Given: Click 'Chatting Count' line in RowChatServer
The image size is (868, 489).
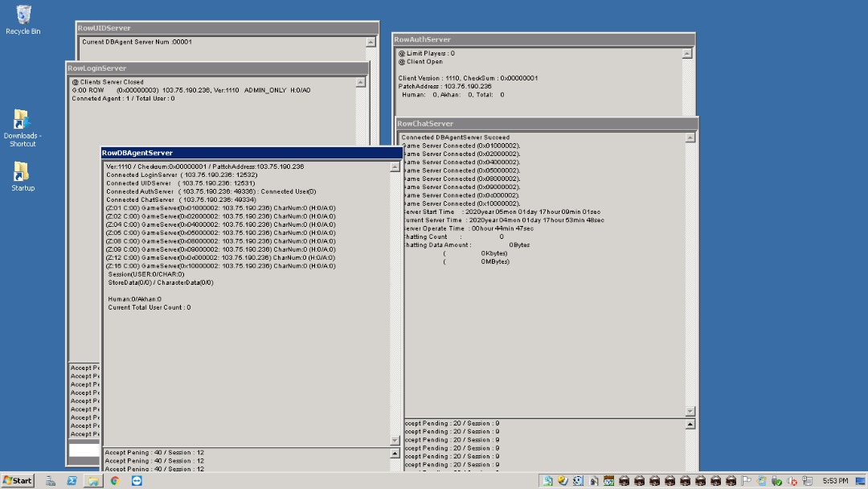Looking at the screenshot, I should [x=453, y=236].
